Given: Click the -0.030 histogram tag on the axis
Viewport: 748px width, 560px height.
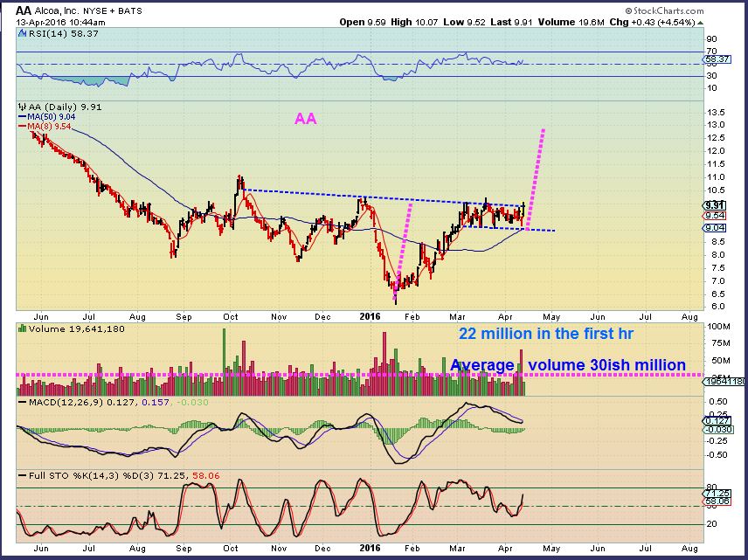Looking at the screenshot, I should point(718,429).
